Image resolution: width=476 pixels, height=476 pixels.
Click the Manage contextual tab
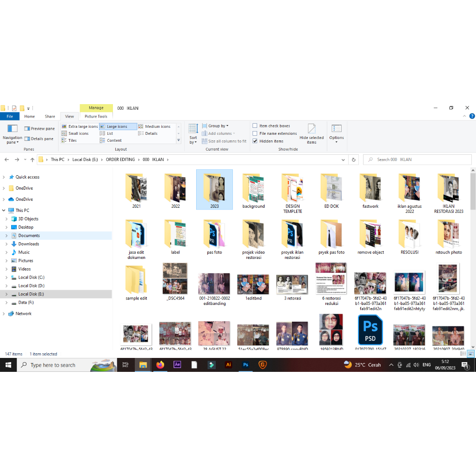[96, 108]
